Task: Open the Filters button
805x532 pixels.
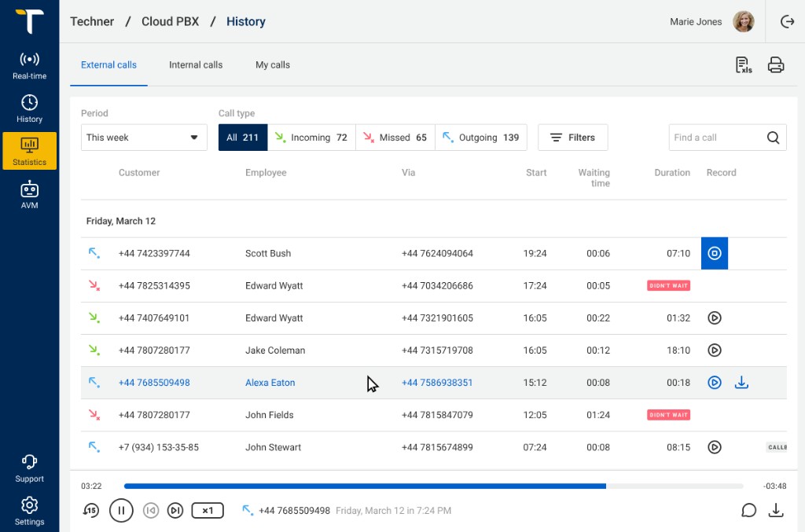Action: [x=573, y=138]
